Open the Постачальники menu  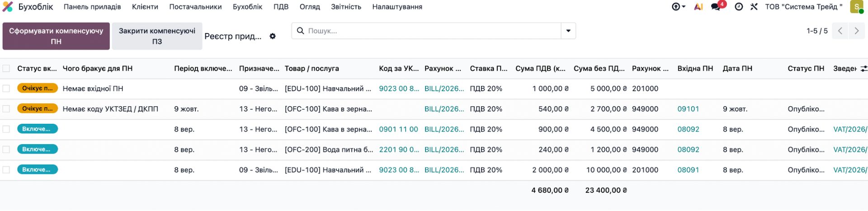pos(195,7)
